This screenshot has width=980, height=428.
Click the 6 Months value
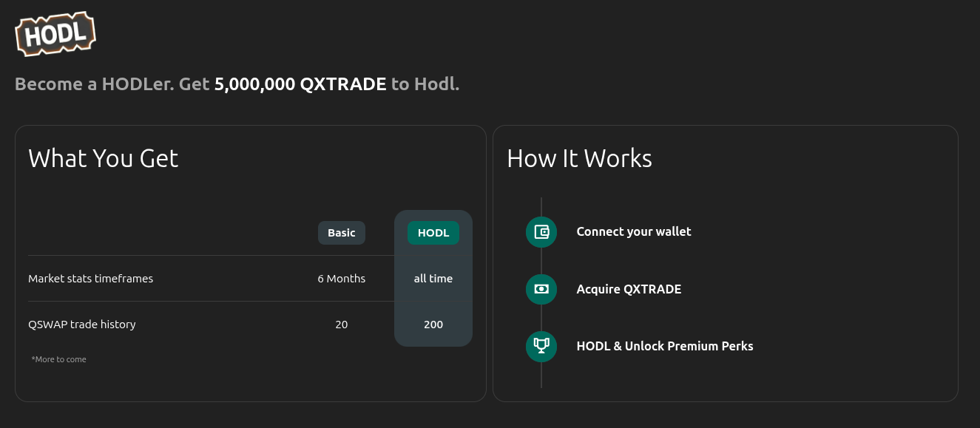[x=342, y=279]
